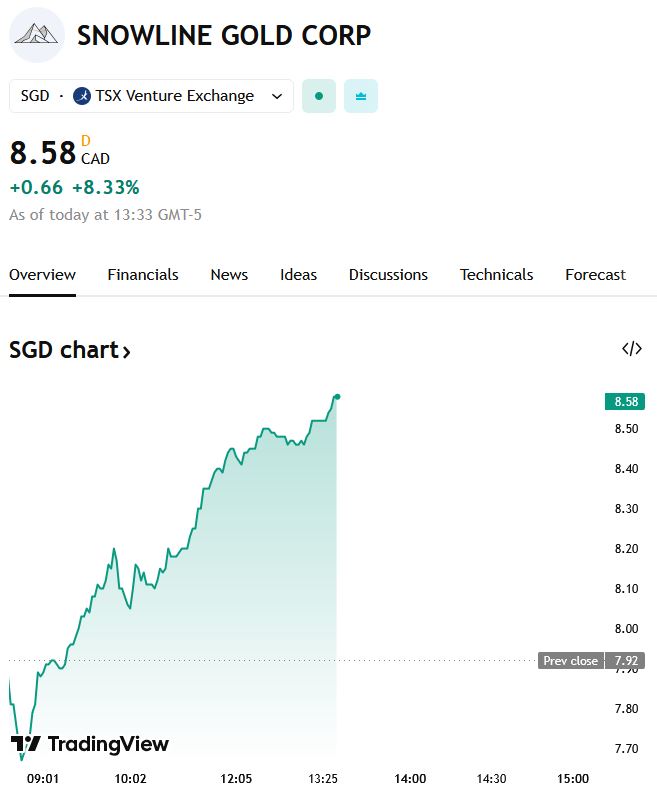Open the Discussions tab
Viewport: 657px width, 795px height.
(x=388, y=274)
